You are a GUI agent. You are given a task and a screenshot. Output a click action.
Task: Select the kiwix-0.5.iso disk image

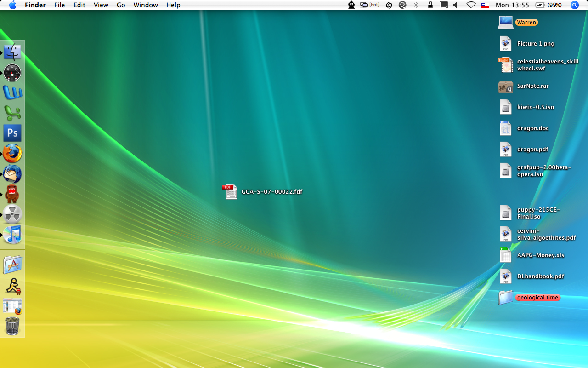(506, 107)
